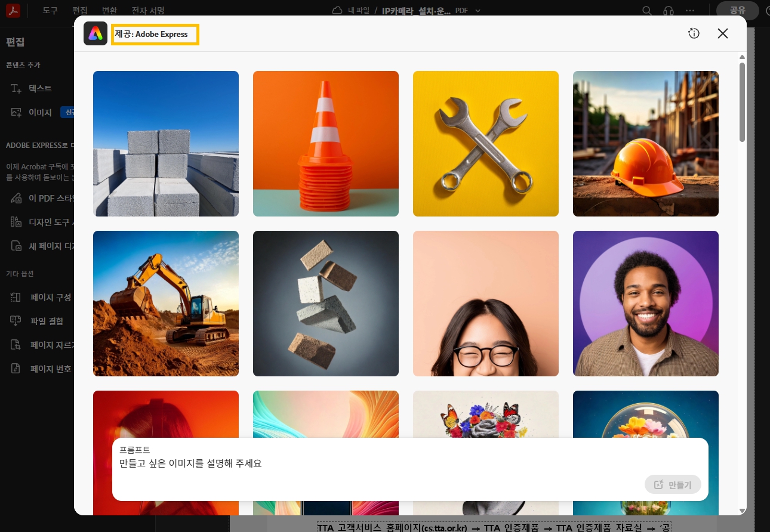Image resolution: width=770 pixels, height=532 pixels.
Task: Click the headphones icon in the top bar
Action: coord(669,11)
